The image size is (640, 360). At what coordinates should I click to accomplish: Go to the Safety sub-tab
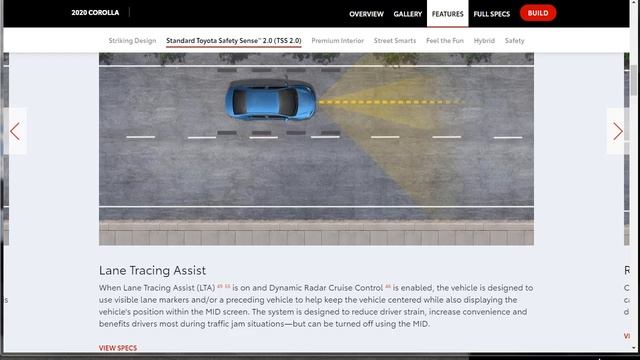(x=514, y=40)
